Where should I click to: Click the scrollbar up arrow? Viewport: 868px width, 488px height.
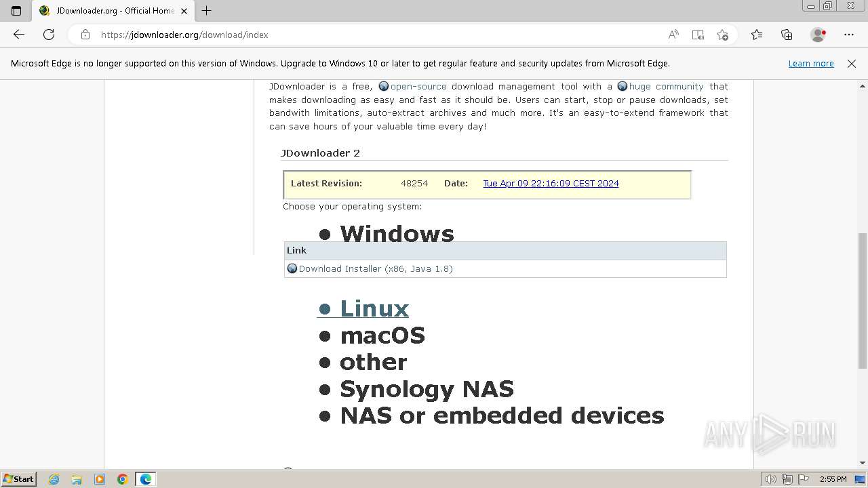point(863,86)
